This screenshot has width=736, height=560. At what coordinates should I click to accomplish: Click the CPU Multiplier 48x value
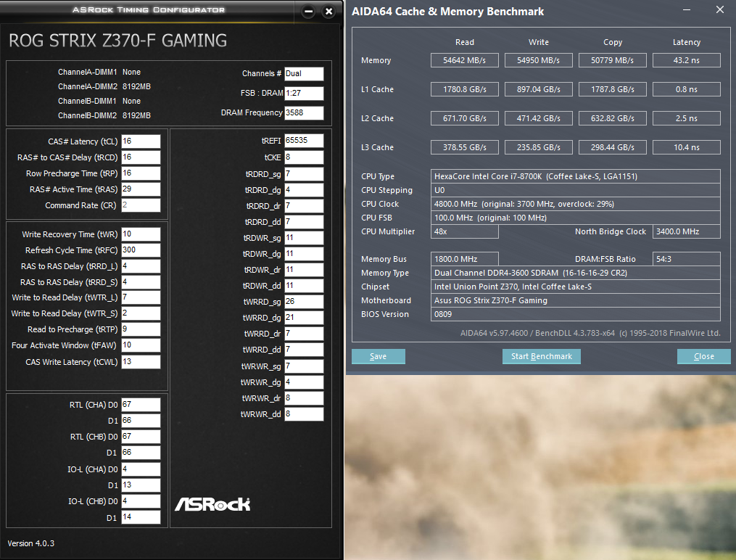pos(464,231)
